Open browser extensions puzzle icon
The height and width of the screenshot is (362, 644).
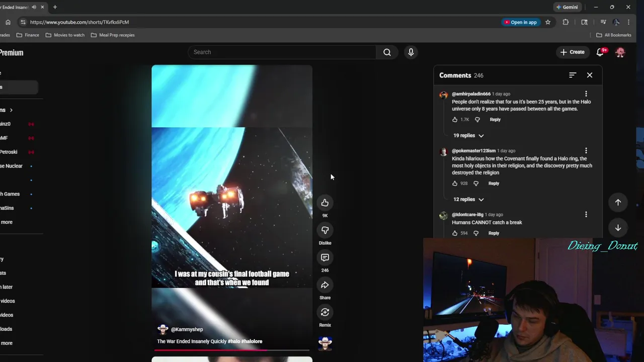click(x=566, y=22)
